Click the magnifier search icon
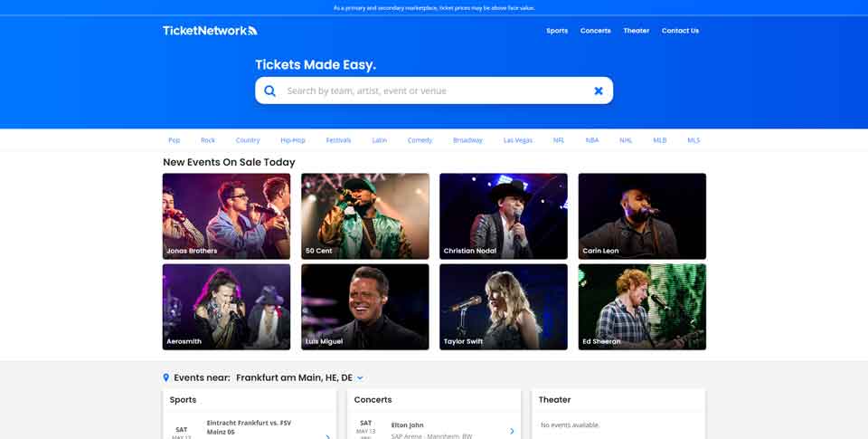Screen dimensions: 868x439 [269, 91]
